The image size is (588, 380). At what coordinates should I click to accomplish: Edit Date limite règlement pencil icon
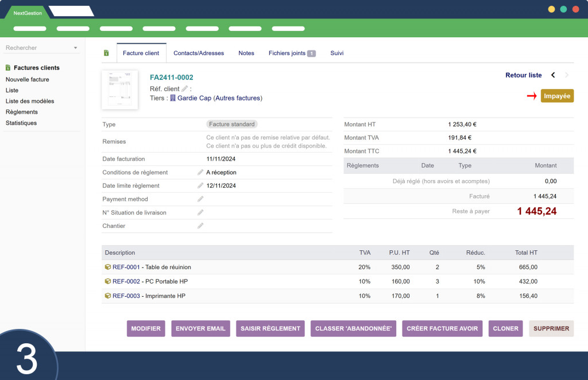coord(200,185)
